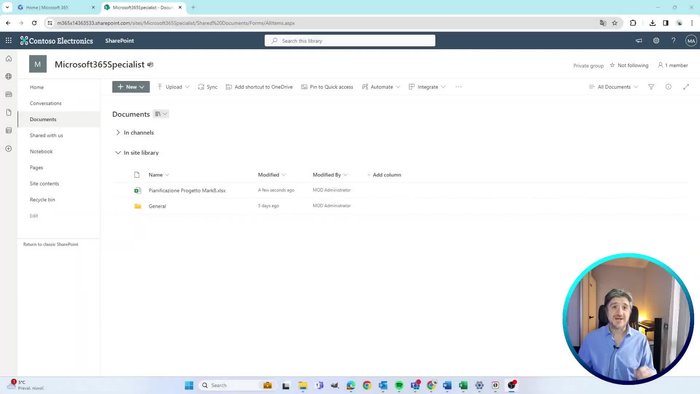Expand content to full screen arrows icon
Image resolution: width=700 pixels, height=394 pixels.
click(686, 87)
